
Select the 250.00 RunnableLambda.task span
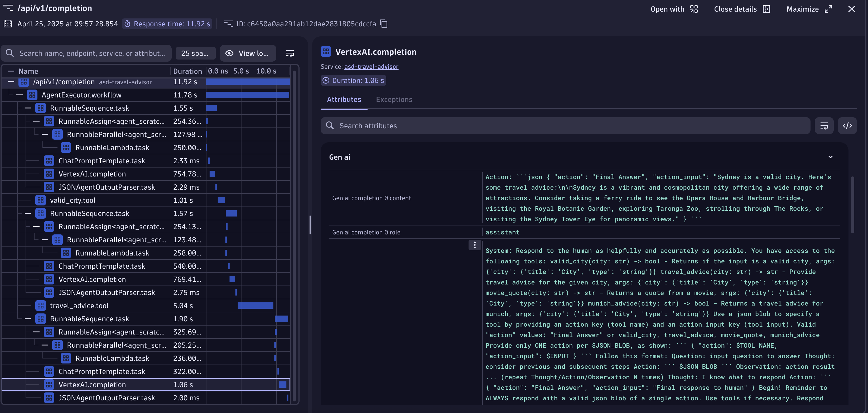click(146, 147)
